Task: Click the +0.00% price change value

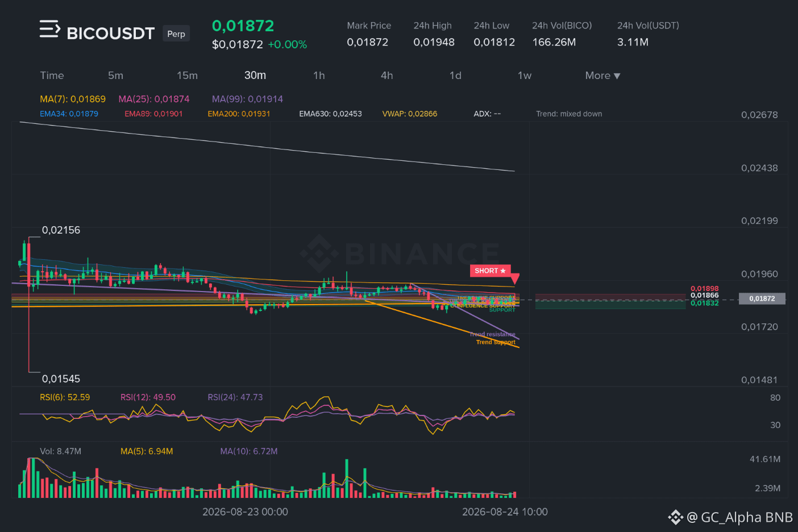Action: [x=287, y=44]
